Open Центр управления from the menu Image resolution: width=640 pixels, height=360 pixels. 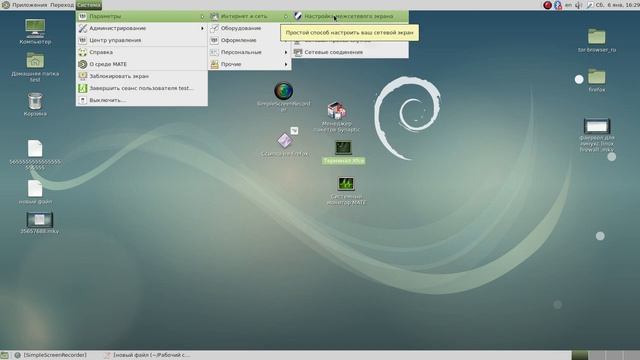coord(142,40)
